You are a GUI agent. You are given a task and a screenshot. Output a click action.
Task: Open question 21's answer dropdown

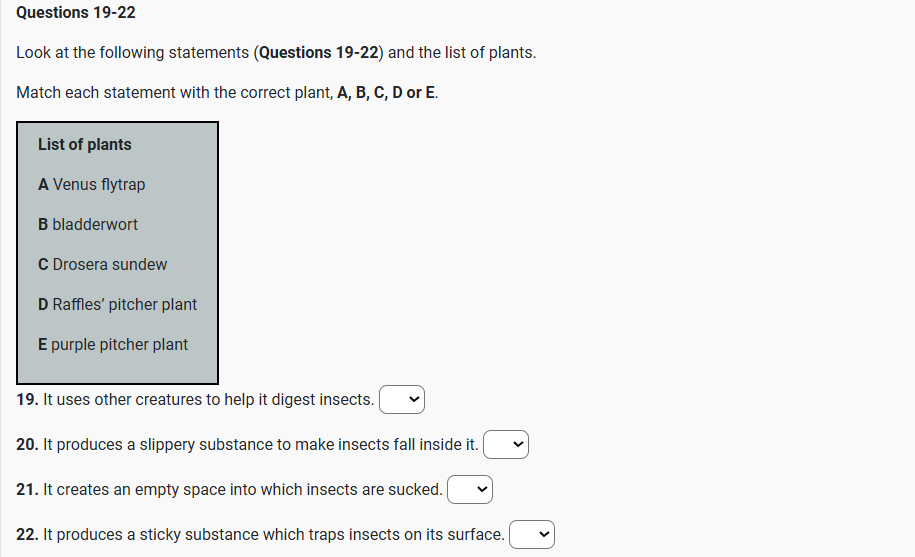470,490
